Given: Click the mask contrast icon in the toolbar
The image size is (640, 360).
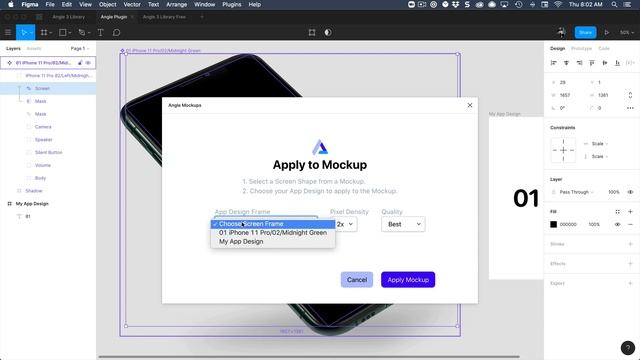Looking at the screenshot, I should click(x=328, y=32).
